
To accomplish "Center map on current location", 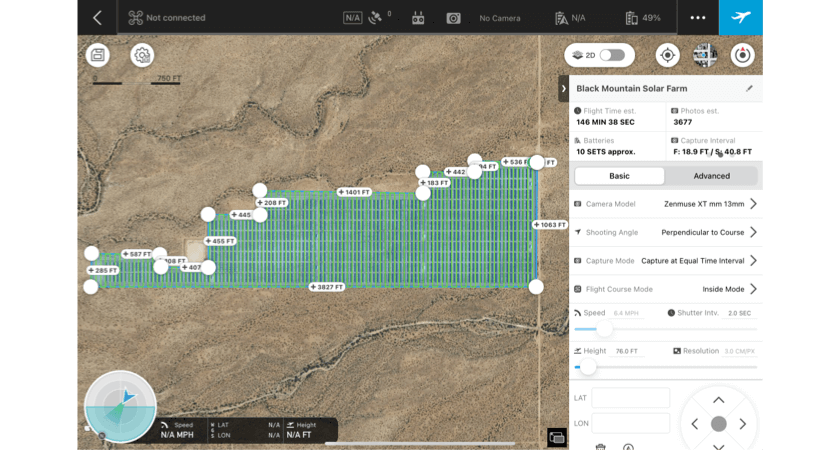I will (668, 55).
